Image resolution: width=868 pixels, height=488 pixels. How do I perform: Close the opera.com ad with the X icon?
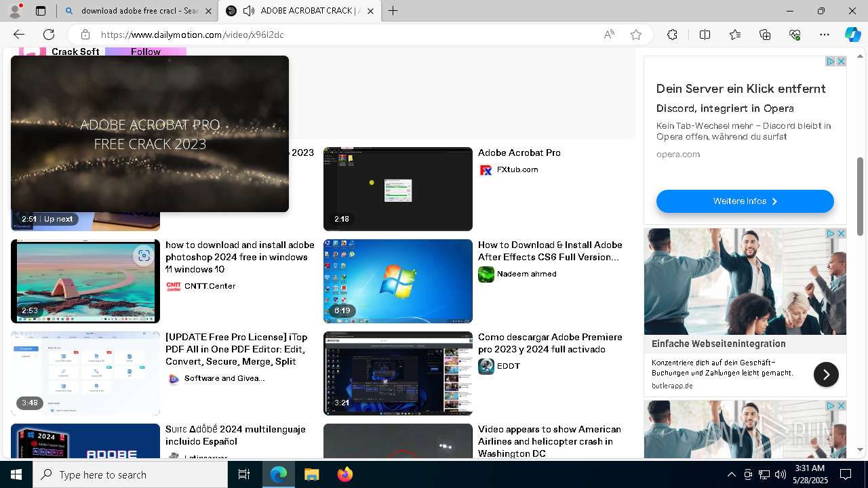(841, 61)
